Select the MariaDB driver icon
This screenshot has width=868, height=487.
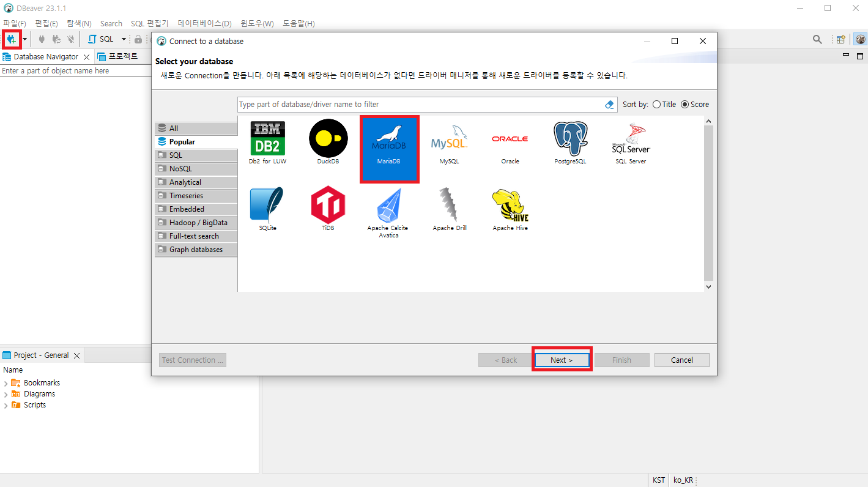pos(389,150)
